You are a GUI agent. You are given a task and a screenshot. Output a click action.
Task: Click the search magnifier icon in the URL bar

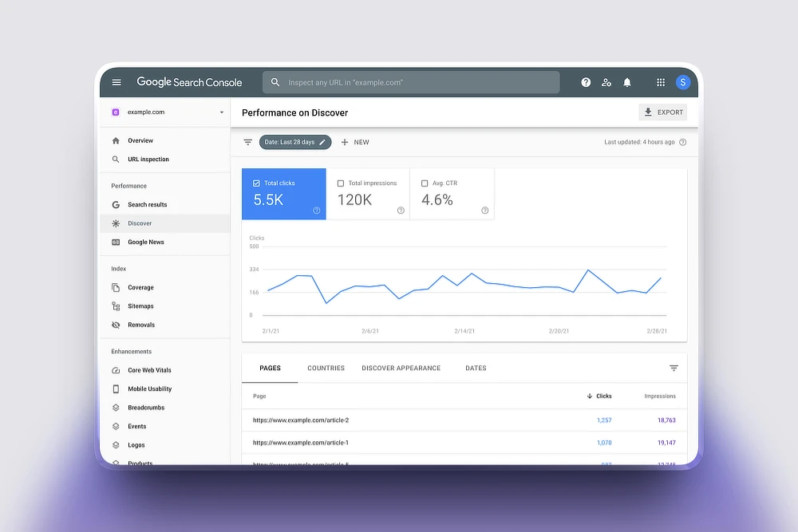click(275, 82)
